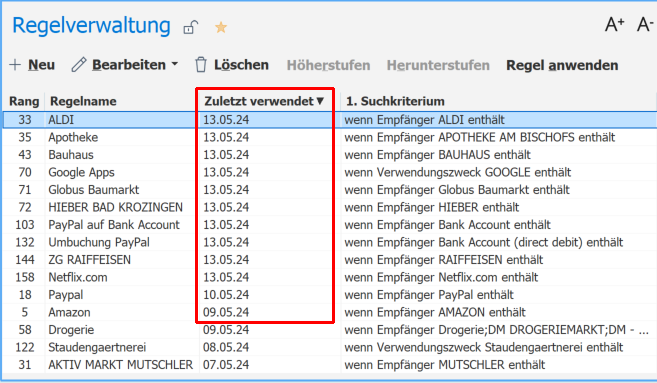This screenshot has width=657, height=383.
Task: Click rank number 103
Action: [x=25, y=225]
